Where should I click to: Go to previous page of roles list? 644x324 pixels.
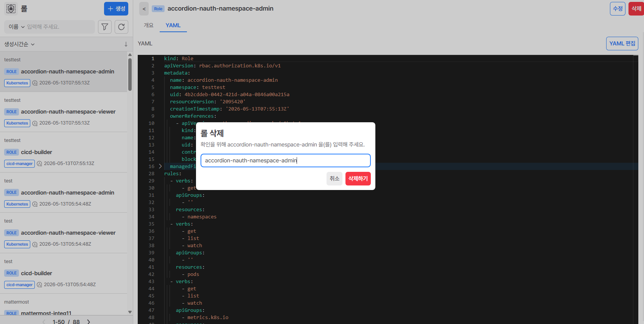[44, 322]
